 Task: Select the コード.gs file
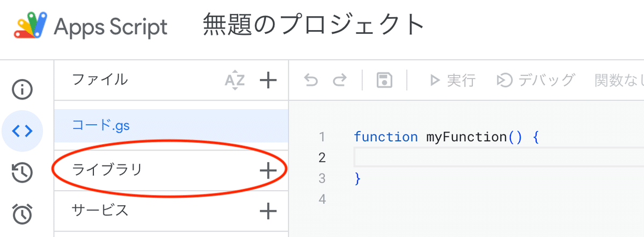tap(101, 126)
